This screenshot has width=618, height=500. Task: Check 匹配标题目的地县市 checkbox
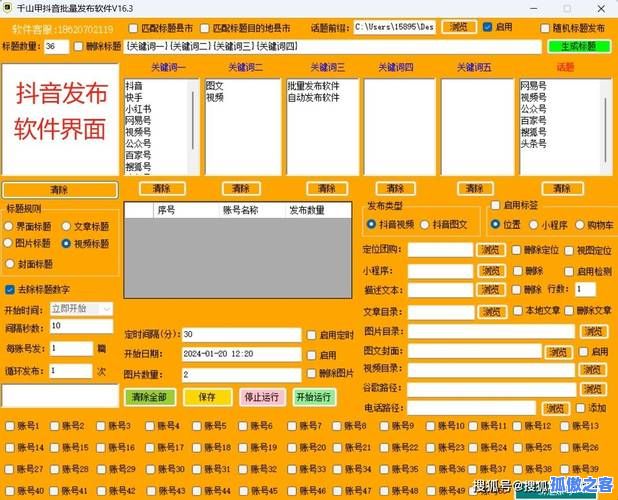click(x=204, y=28)
